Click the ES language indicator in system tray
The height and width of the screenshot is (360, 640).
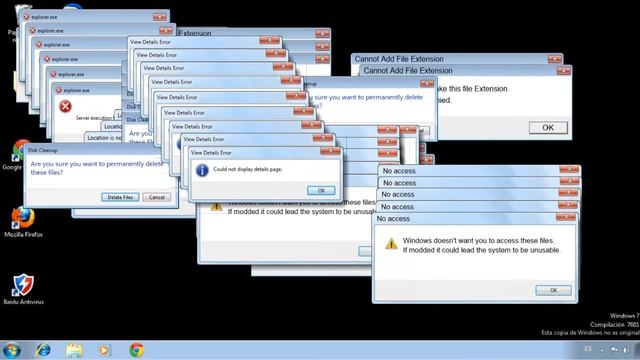coord(588,349)
